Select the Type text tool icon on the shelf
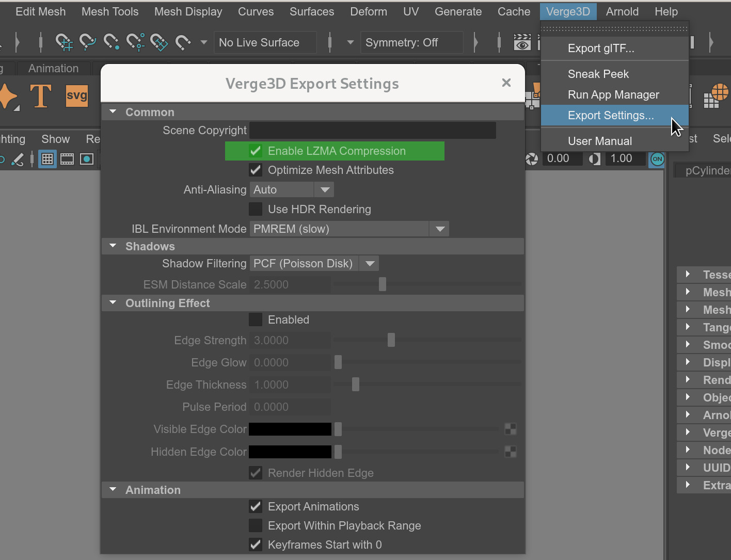 [41, 96]
